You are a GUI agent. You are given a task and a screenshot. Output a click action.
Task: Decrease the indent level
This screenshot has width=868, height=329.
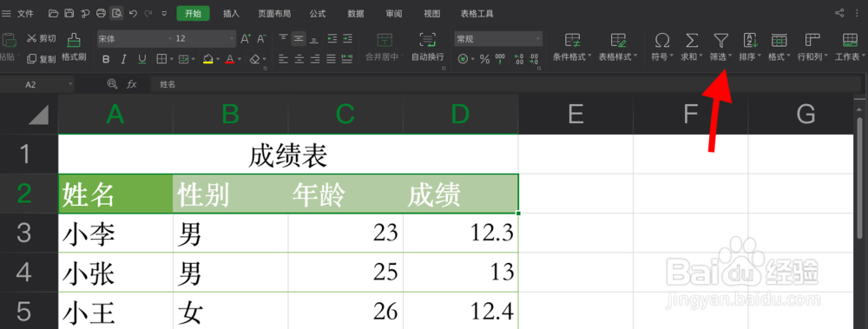(x=332, y=39)
